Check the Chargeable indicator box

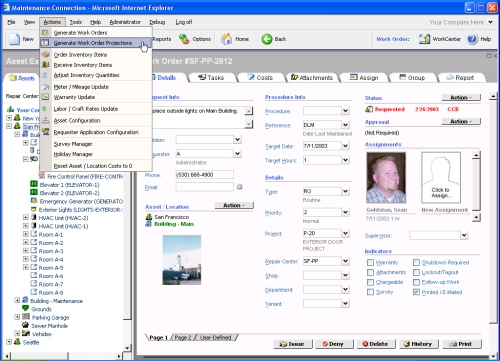point(370,282)
